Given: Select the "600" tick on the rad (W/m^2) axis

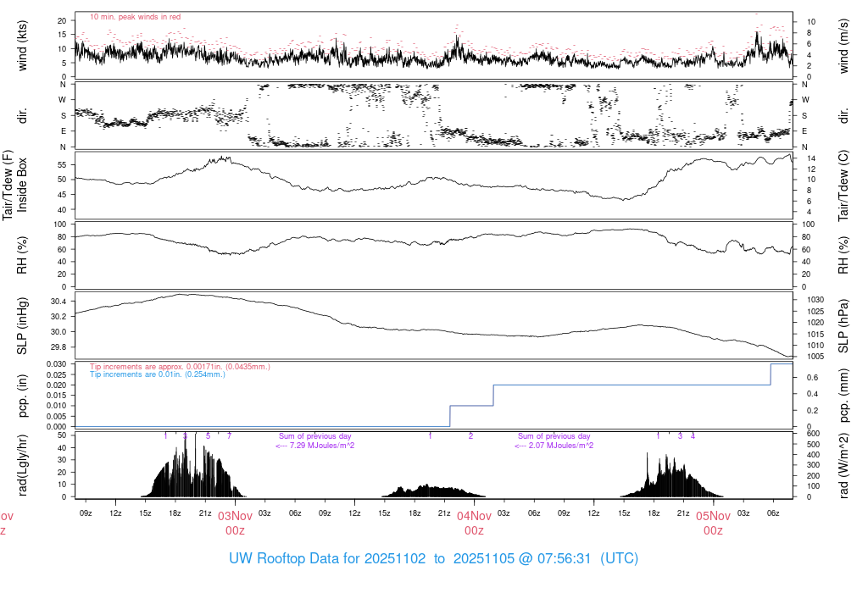Looking at the screenshot, I should [813, 434].
